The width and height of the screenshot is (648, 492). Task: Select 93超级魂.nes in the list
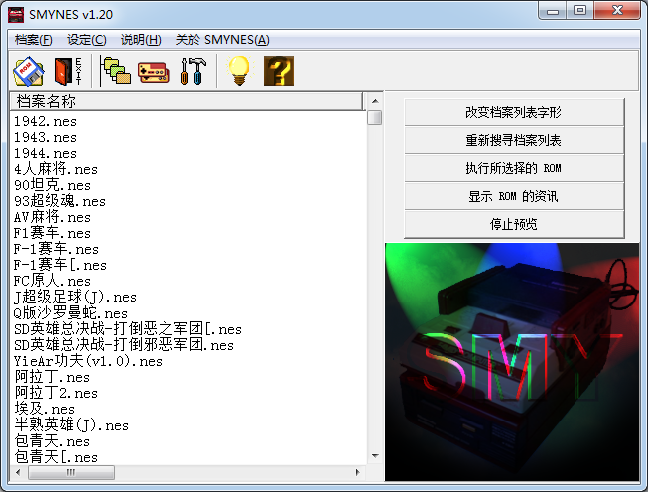[60, 201]
